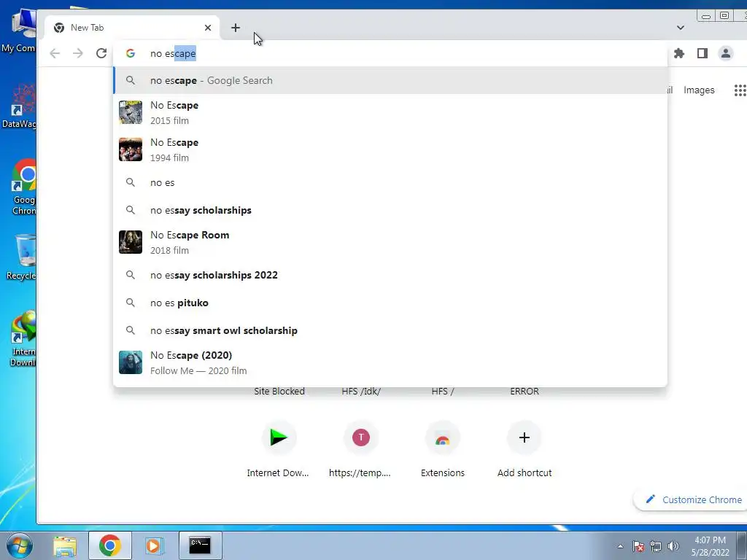Open the media player taskbar icon
The image size is (747, 560).
pyautogui.click(x=153, y=545)
